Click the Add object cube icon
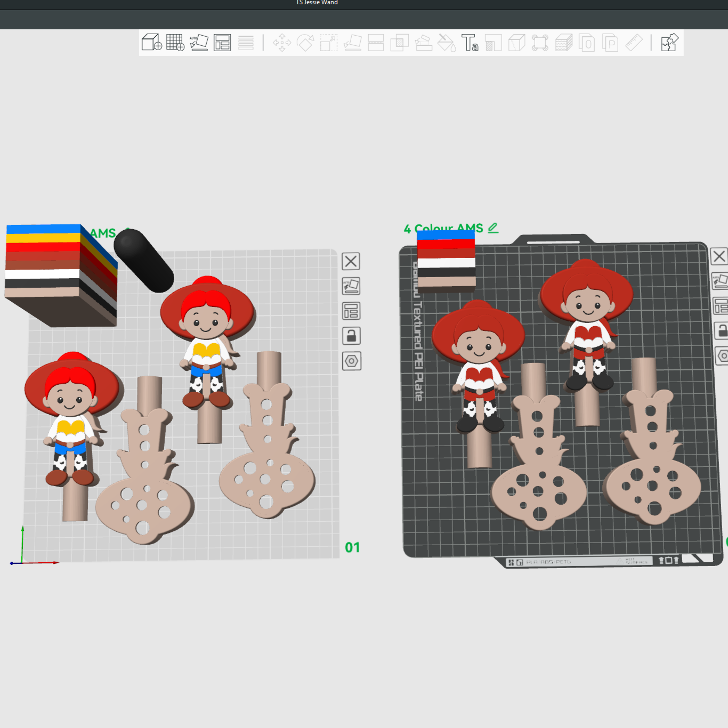The width and height of the screenshot is (728, 728). click(152, 42)
